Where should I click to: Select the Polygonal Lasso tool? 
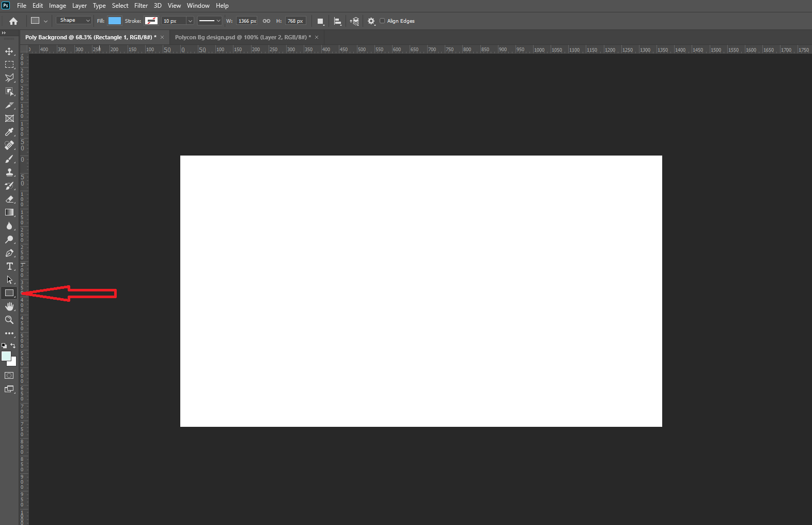9,78
